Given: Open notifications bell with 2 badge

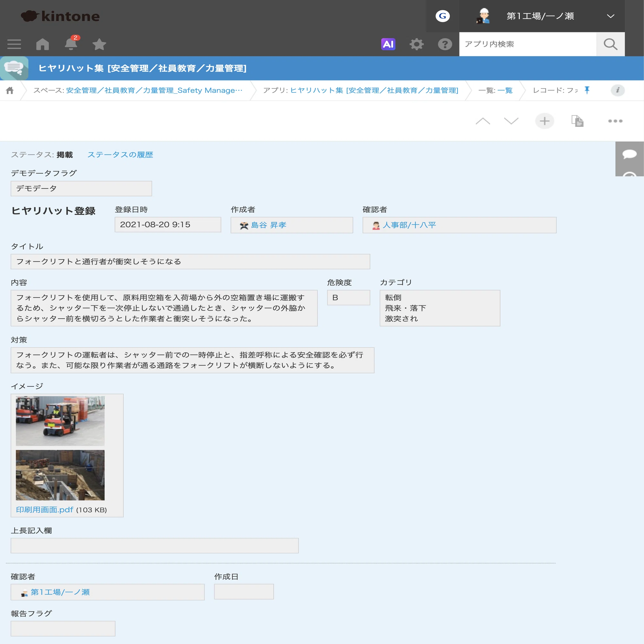Looking at the screenshot, I should pos(71,43).
